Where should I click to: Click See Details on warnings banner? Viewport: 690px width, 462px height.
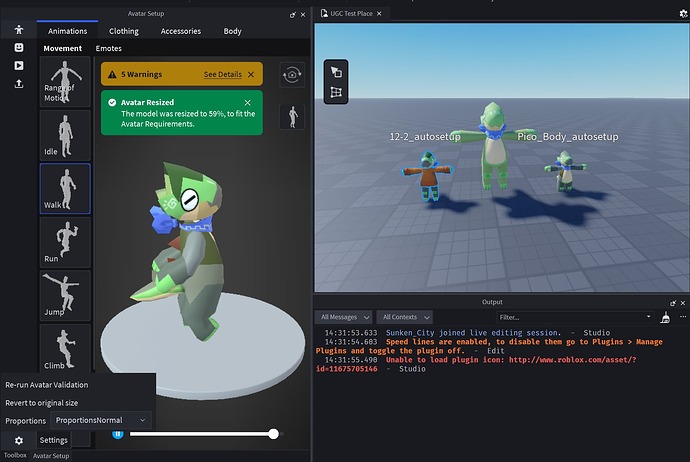pos(223,74)
